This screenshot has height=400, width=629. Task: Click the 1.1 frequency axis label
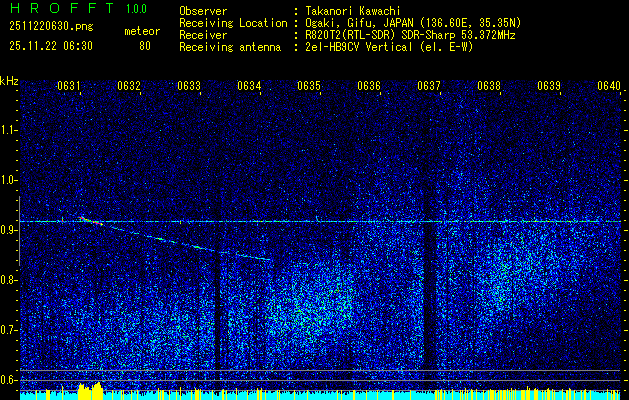pyautogui.click(x=9, y=130)
